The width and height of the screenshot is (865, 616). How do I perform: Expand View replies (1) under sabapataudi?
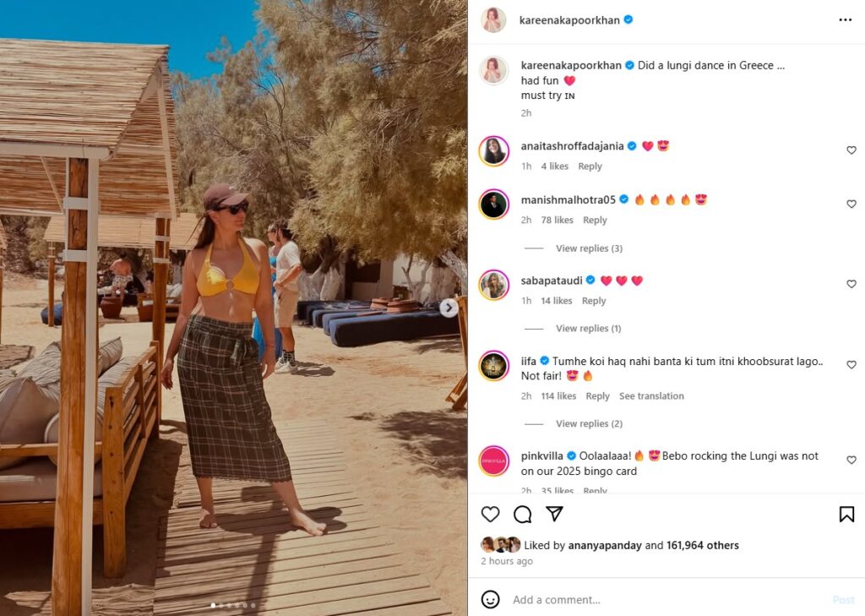point(589,329)
